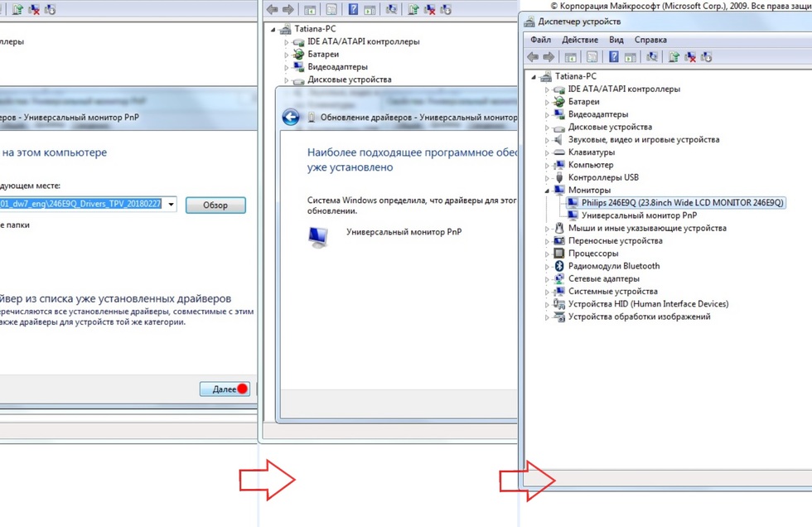This screenshot has height=527, width=812.
Task: Open the driver path dropdown list
Action: tap(171, 205)
